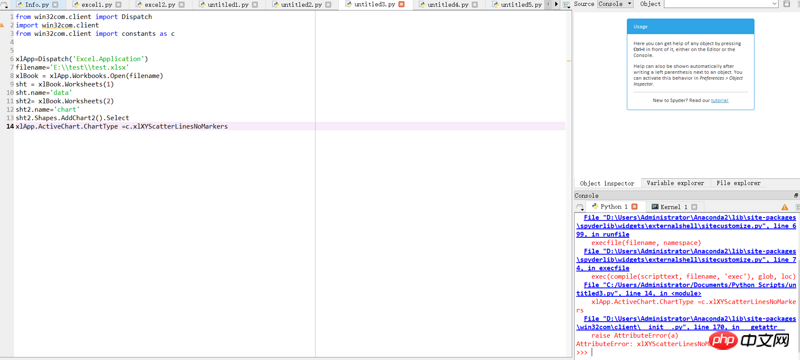
Task: Close the Kernel 1 console tab
Action: click(x=694, y=207)
